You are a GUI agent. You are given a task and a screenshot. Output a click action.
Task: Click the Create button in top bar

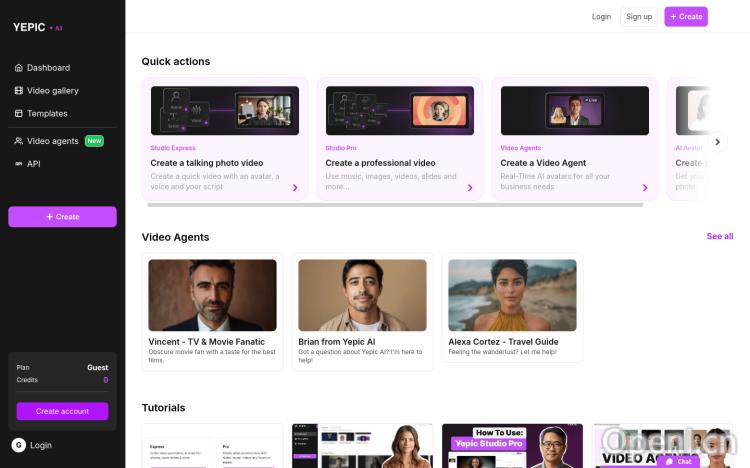pyautogui.click(x=685, y=16)
